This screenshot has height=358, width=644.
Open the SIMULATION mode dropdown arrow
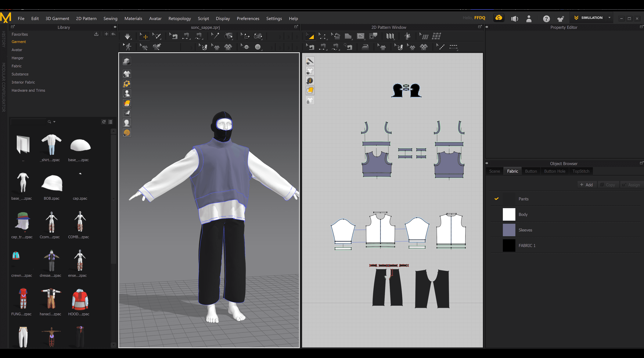tap(610, 18)
